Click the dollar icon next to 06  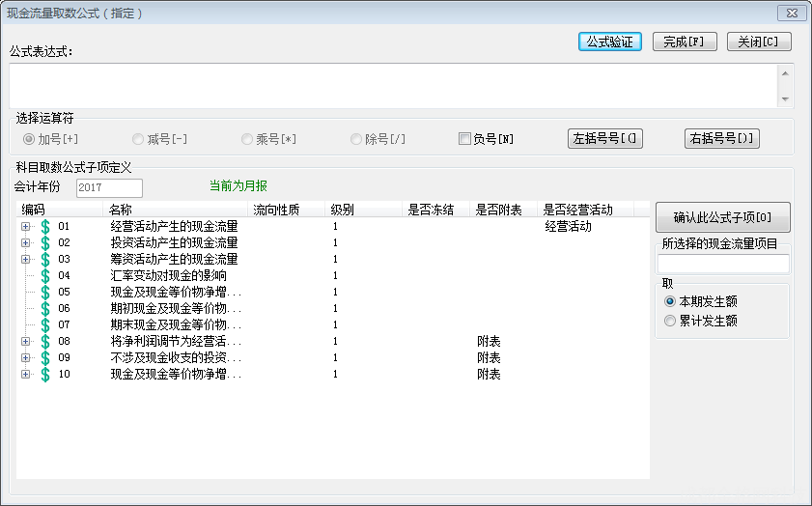[44, 308]
